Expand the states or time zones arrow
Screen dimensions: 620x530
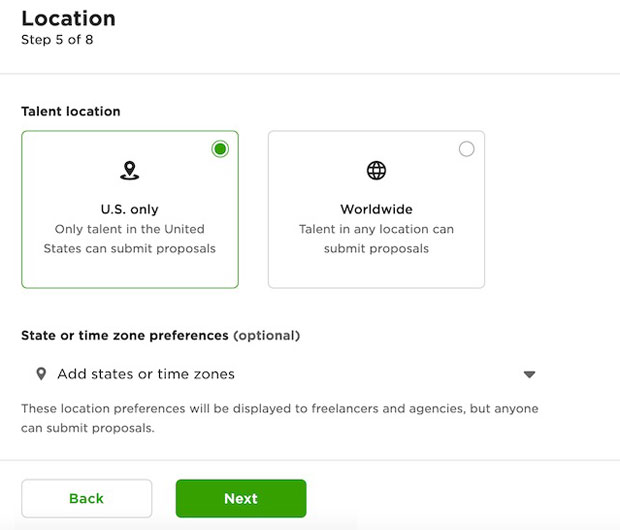pos(529,375)
